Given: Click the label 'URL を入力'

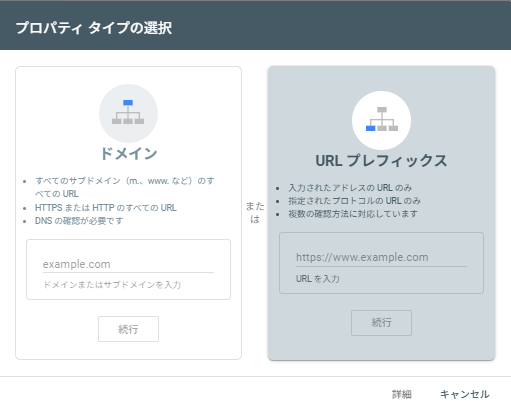Looking at the screenshot, I should click(318, 279).
